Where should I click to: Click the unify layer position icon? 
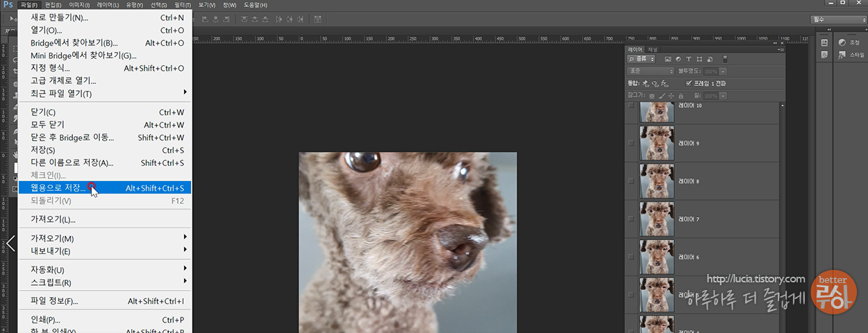click(646, 84)
